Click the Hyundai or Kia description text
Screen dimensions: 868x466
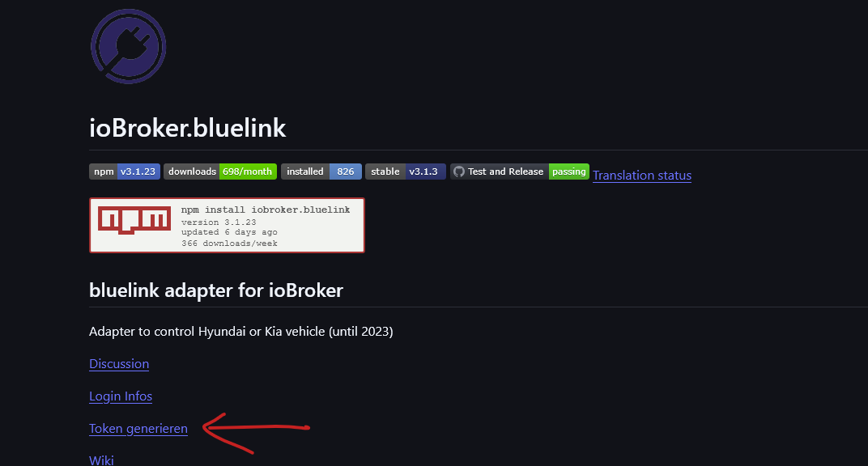click(x=240, y=332)
